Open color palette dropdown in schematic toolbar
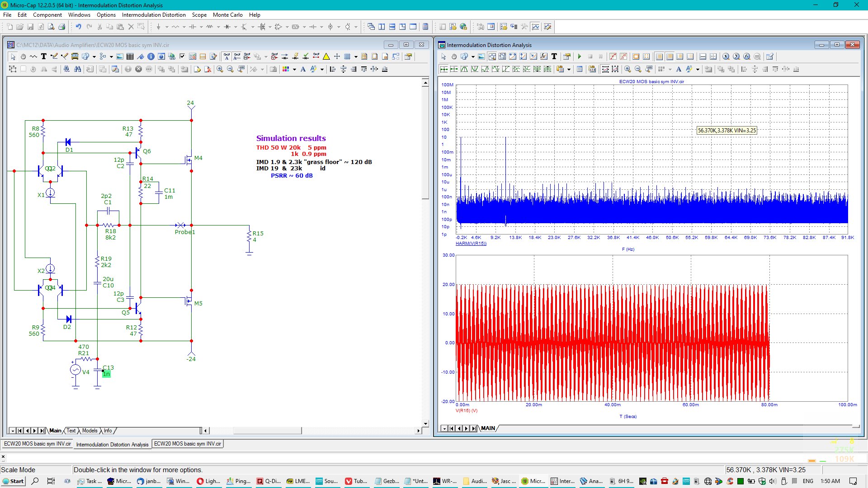 pyautogui.click(x=294, y=70)
